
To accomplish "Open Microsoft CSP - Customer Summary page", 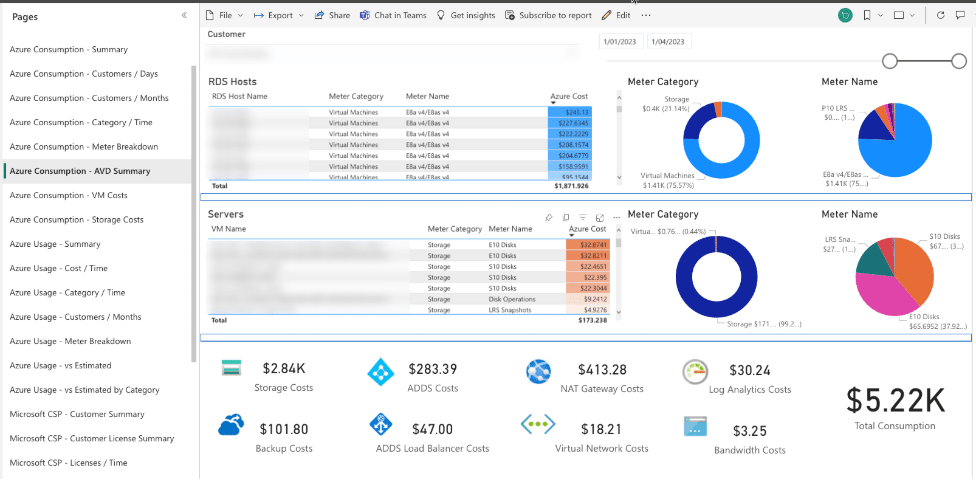I will click(77, 414).
